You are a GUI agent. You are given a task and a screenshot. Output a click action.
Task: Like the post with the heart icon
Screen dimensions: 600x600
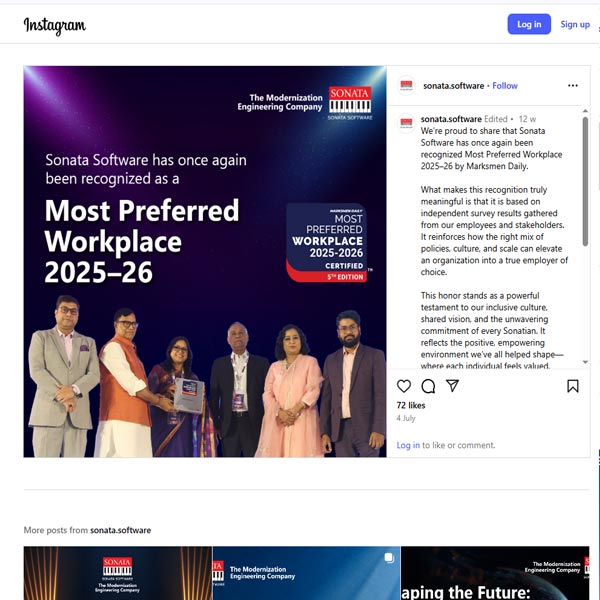coord(404,386)
